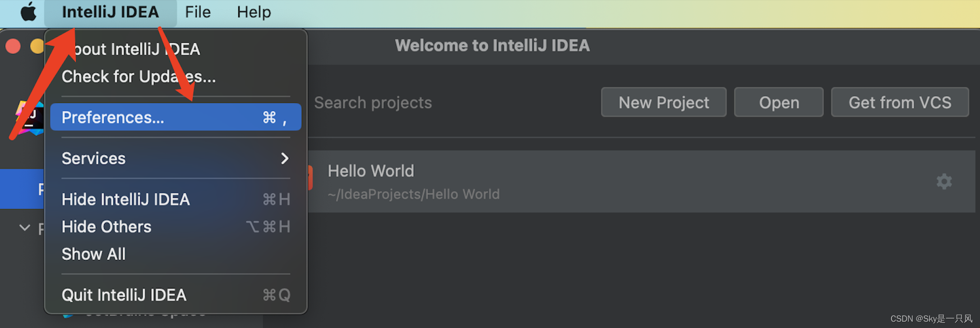Screen dimensions: 980x328
Task: Click Get from VCS button
Action: click(900, 103)
